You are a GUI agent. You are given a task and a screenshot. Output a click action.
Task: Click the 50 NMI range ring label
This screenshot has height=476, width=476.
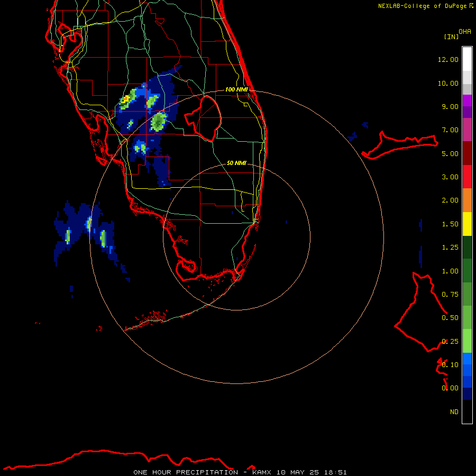pyautogui.click(x=236, y=163)
